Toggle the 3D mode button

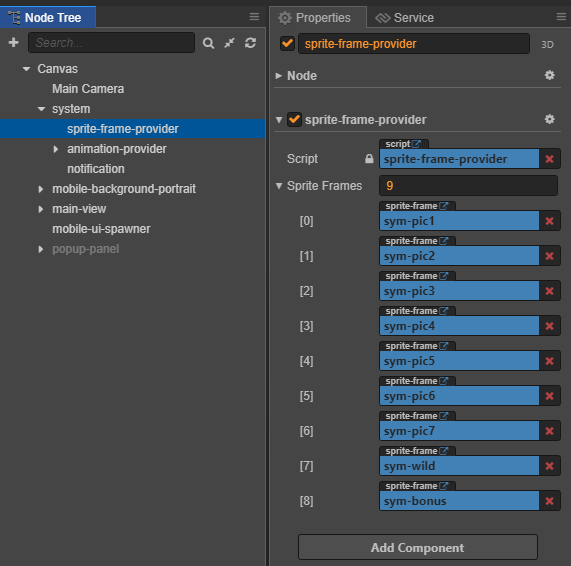pos(547,44)
